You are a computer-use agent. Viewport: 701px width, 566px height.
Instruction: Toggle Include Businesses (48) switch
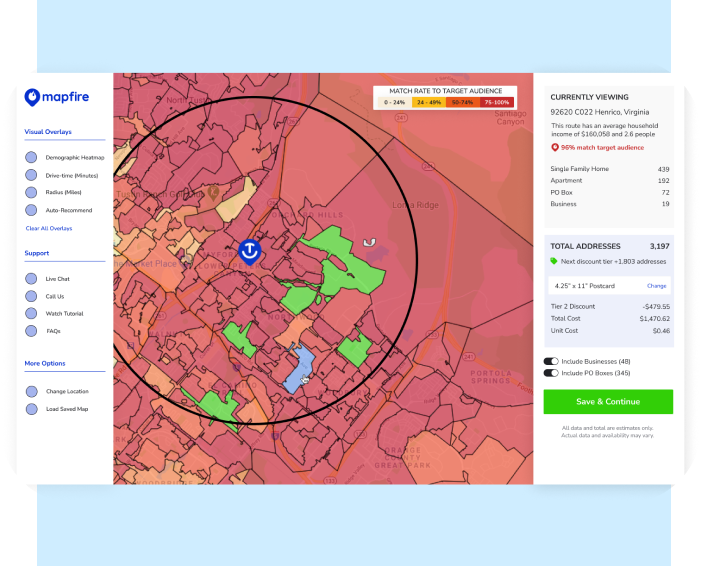551,361
